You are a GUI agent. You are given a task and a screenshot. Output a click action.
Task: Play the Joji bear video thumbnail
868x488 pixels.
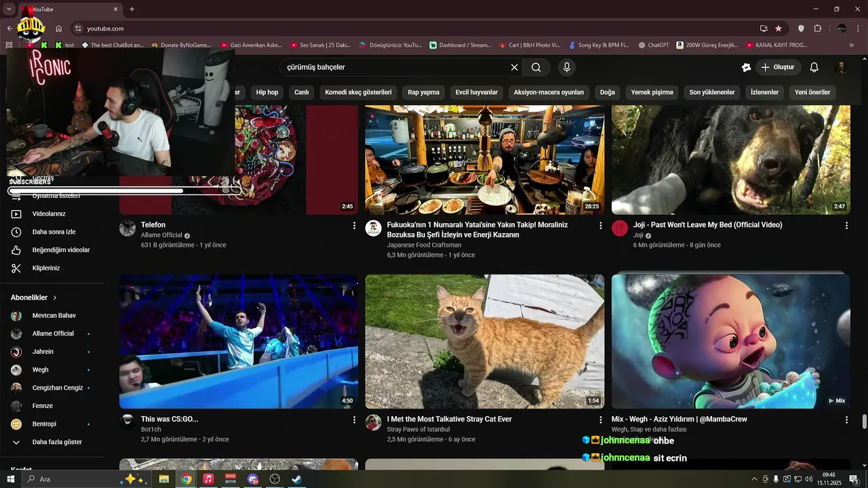[x=731, y=160]
